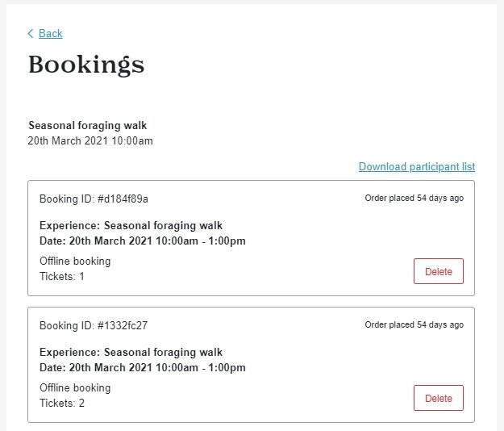Viewport: 504px width, 431px height.
Task: Go back via the Back link
Action: click(51, 33)
